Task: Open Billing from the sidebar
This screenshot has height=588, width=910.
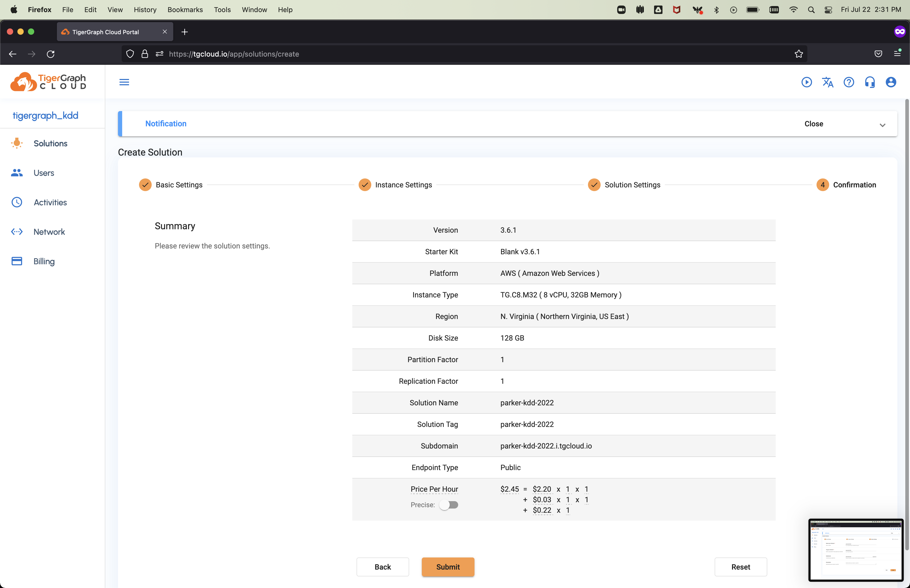Action: [44, 261]
